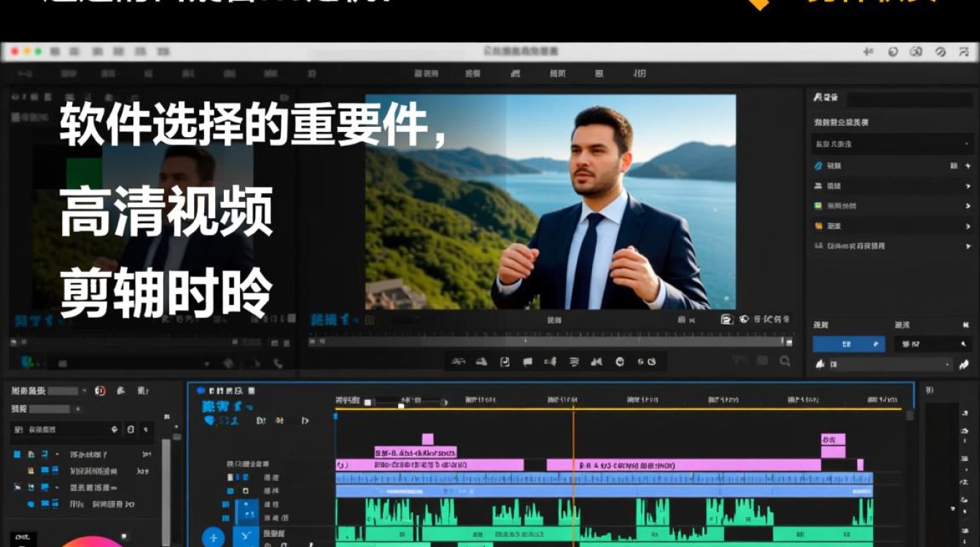Open the wide dropdown field in right panel
This screenshot has height=547, width=980.
click(x=892, y=144)
